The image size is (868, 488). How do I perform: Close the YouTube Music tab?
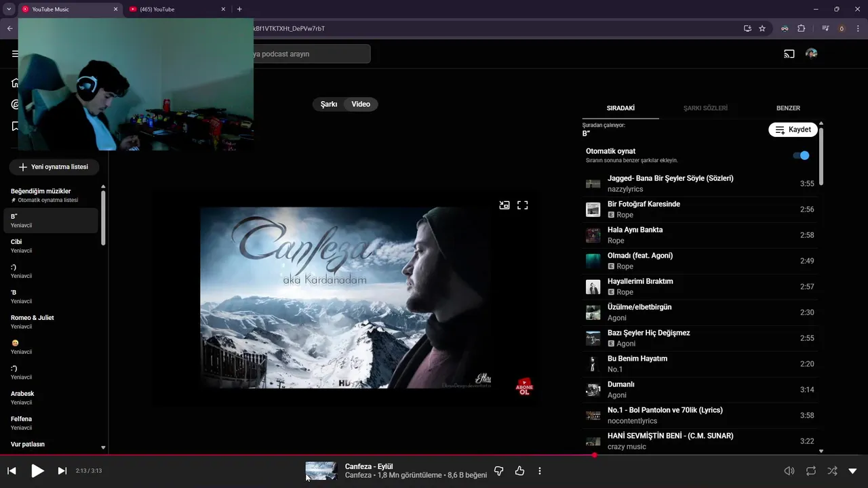coord(116,9)
